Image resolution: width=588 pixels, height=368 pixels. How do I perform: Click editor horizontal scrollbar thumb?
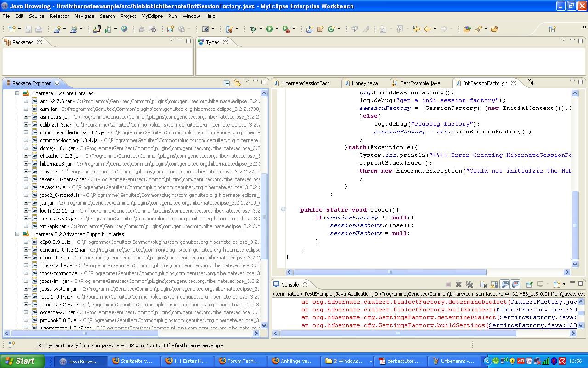(x=390, y=272)
